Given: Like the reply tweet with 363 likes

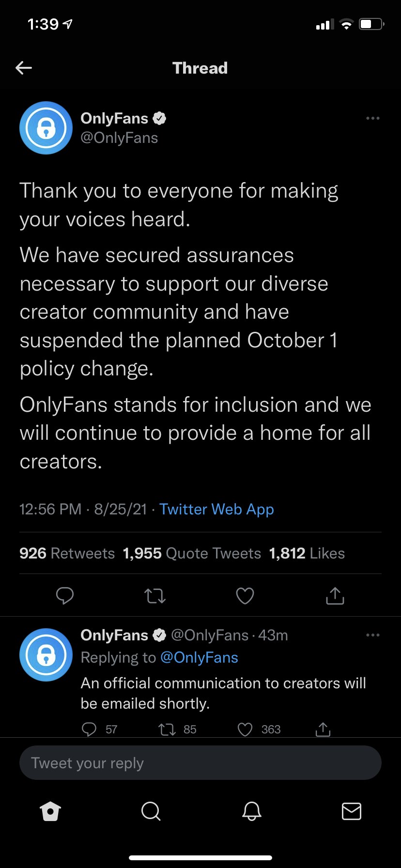Looking at the screenshot, I should click(x=245, y=729).
